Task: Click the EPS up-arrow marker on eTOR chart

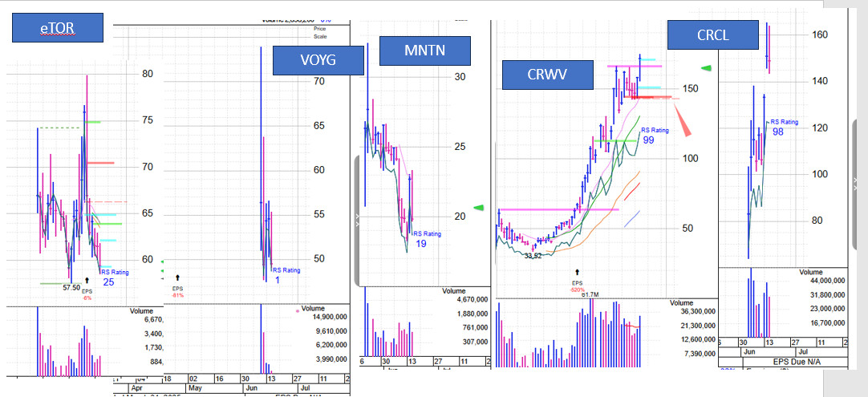Action: (87, 281)
